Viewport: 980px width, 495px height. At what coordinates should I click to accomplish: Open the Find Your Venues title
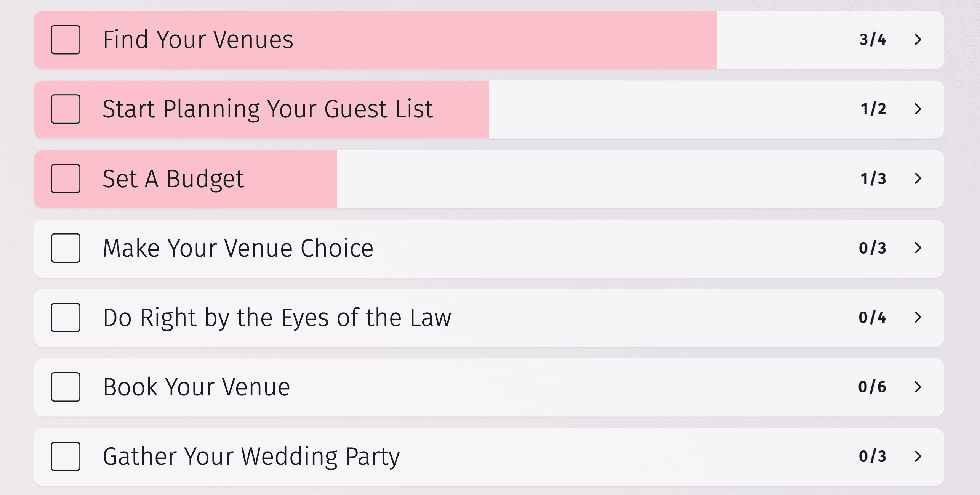point(198,40)
